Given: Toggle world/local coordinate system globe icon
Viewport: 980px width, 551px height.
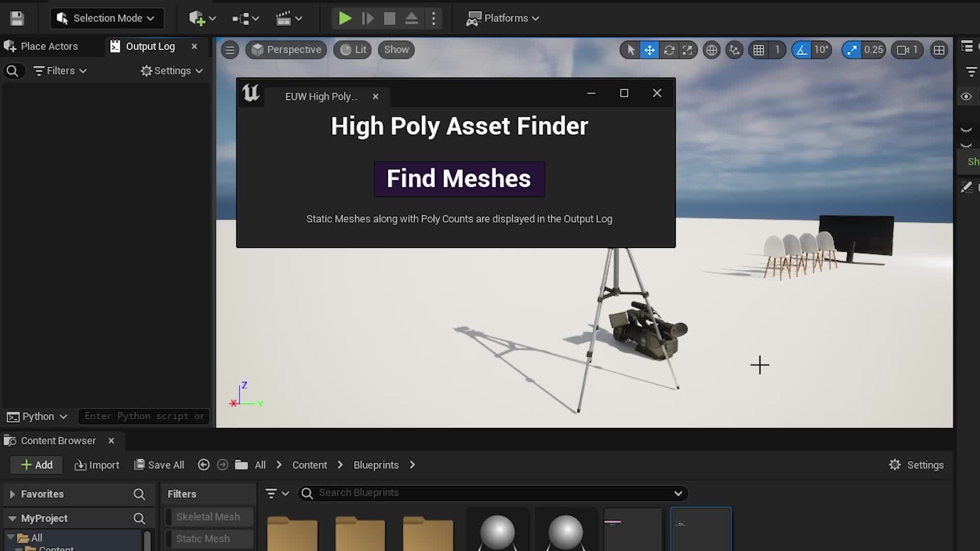Looking at the screenshot, I should pos(712,49).
